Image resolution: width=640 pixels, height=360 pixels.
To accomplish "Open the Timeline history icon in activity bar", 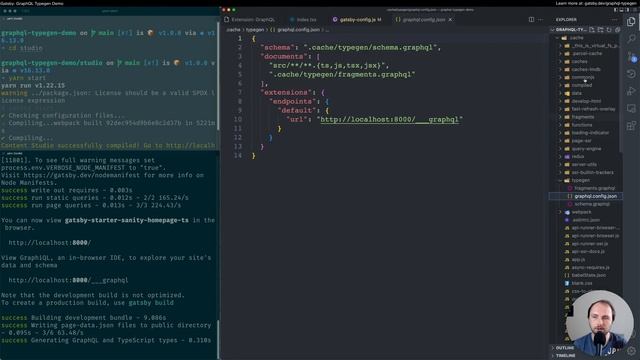I will (x=631, y=74).
